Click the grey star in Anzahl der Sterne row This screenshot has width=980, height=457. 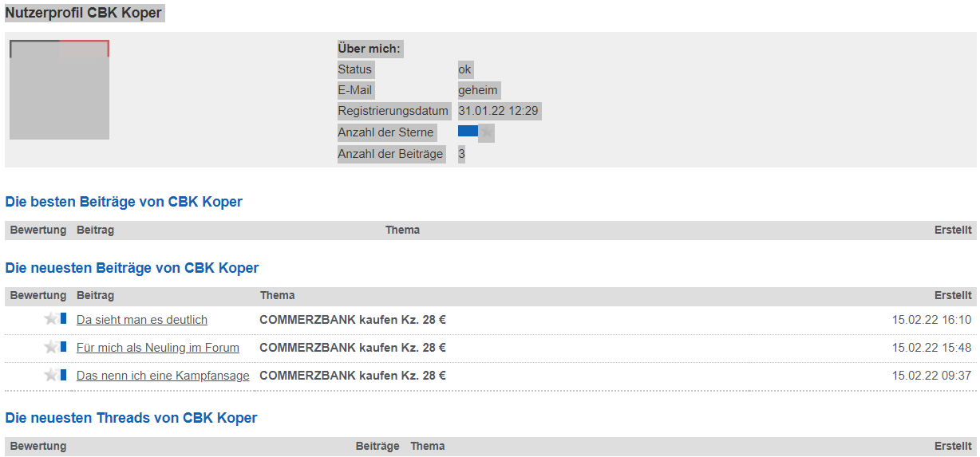coord(486,132)
